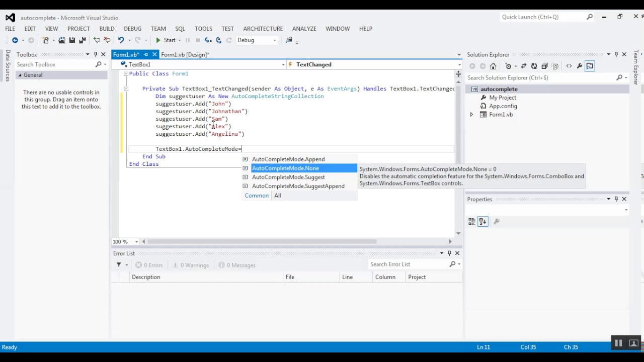This screenshot has height=362, width=644.
Task: Collapse the General toolbox group
Action: (20, 75)
